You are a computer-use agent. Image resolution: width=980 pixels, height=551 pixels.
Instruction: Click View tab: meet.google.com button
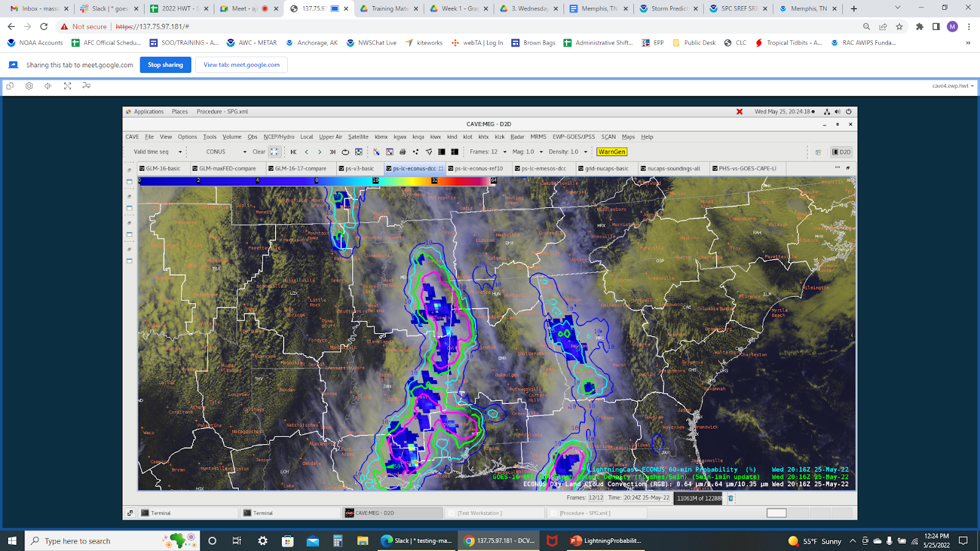pyautogui.click(x=241, y=65)
